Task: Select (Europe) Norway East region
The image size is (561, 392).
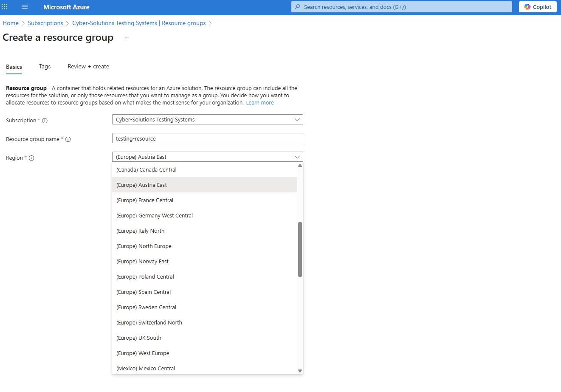Action: pos(204,261)
